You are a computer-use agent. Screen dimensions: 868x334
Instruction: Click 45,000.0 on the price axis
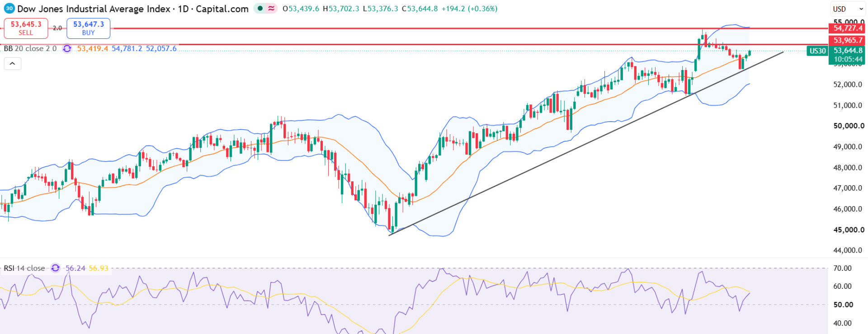849,230
